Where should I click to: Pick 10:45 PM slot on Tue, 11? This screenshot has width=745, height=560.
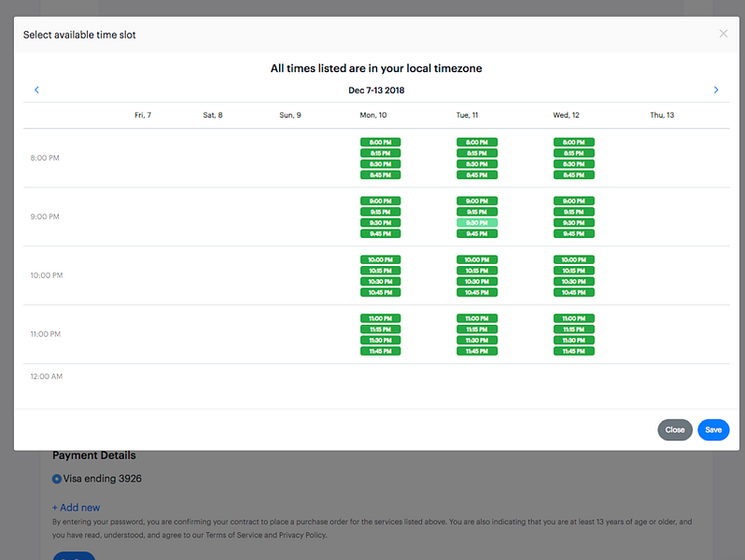477,292
